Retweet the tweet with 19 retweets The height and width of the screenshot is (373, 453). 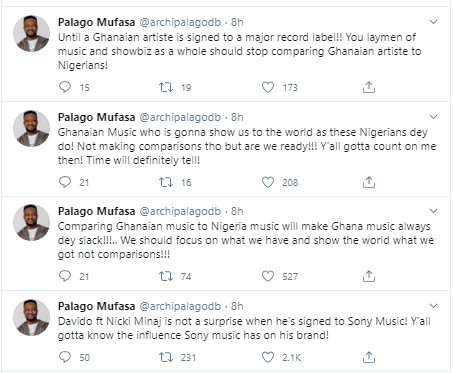166,87
